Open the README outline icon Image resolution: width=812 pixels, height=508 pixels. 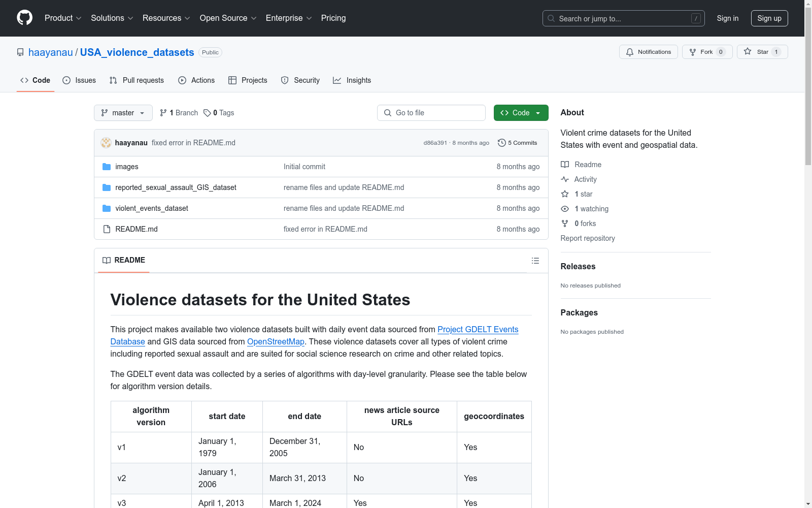pyautogui.click(x=535, y=261)
